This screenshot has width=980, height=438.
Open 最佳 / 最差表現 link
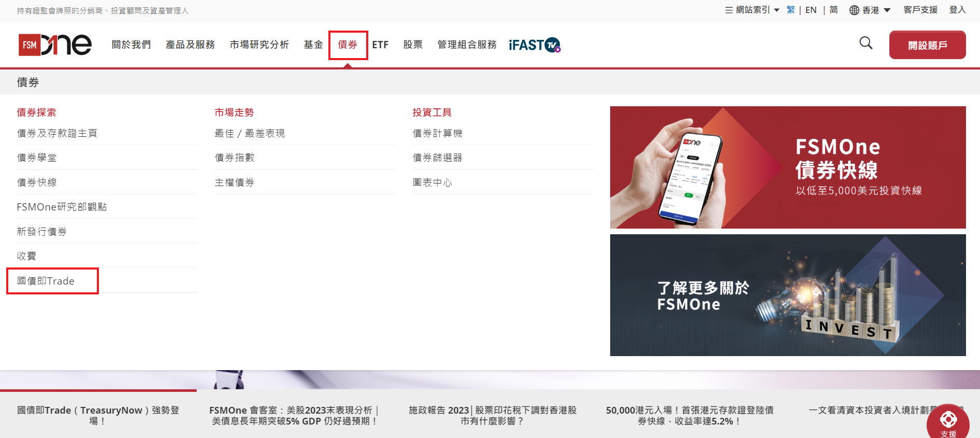coord(250,133)
